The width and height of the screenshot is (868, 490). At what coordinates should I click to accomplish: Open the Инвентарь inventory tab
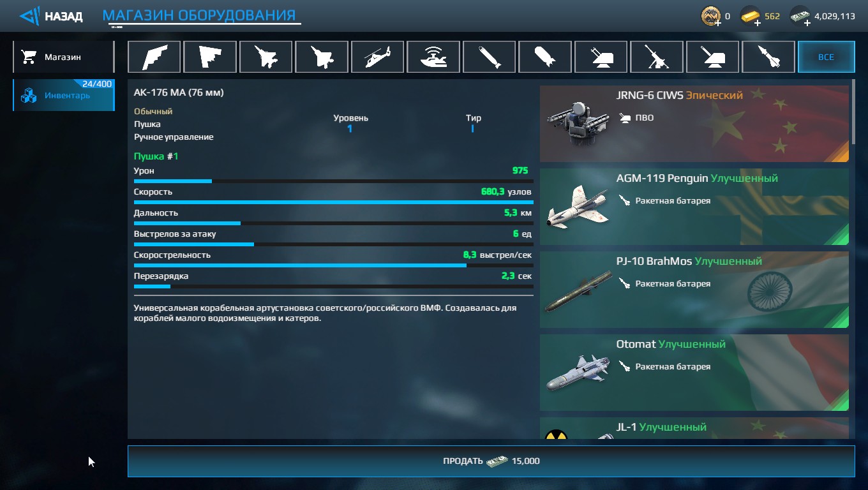pos(63,95)
